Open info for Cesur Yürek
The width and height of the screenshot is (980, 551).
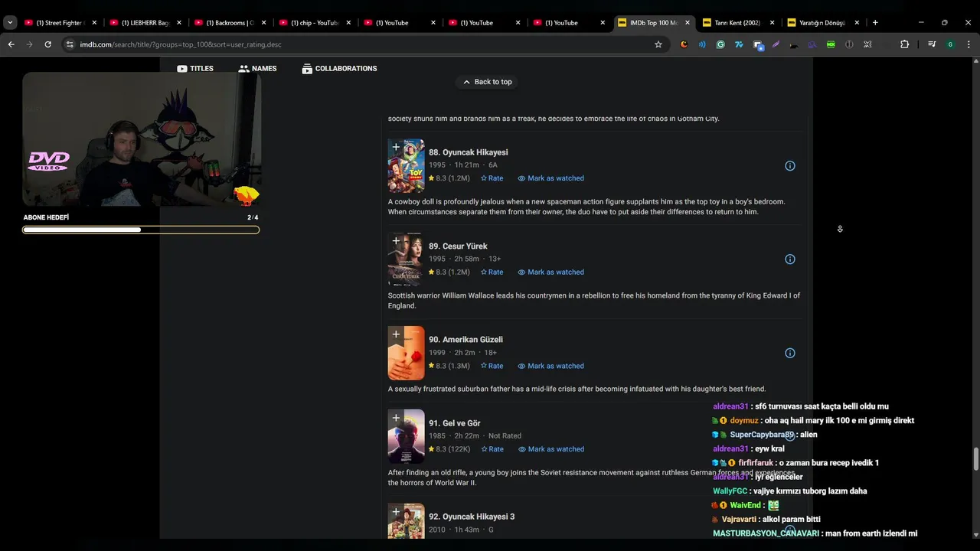tap(790, 259)
